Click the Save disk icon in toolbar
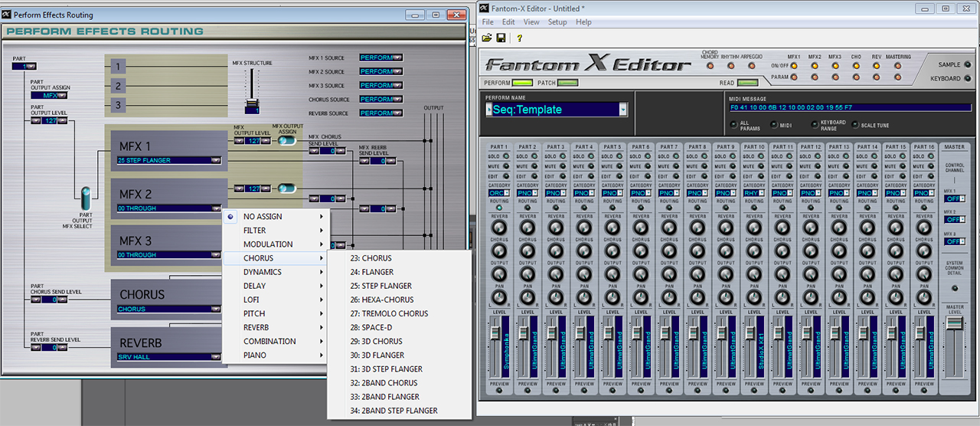The height and width of the screenshot is (426, 980). click(x=501, y=38)
